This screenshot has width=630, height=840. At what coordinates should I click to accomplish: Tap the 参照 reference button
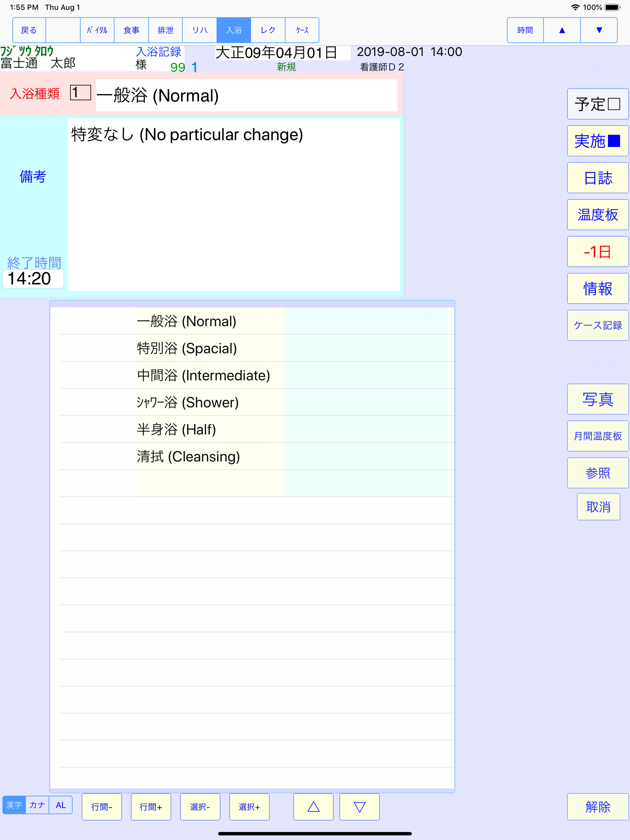coord(598,473)
